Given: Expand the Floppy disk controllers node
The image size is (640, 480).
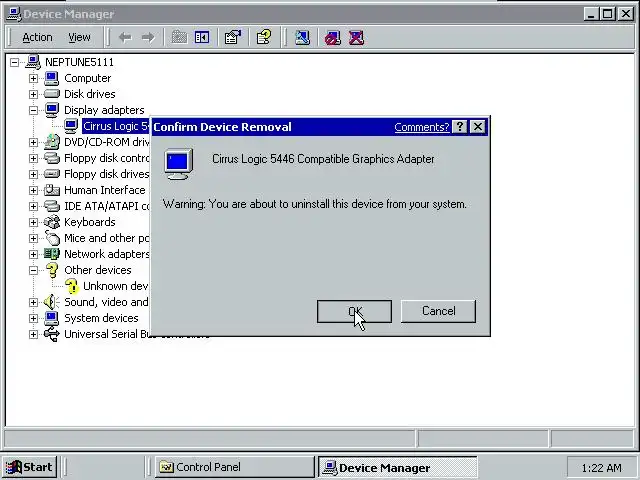Looking at the screenshot, I should point(33,158).
